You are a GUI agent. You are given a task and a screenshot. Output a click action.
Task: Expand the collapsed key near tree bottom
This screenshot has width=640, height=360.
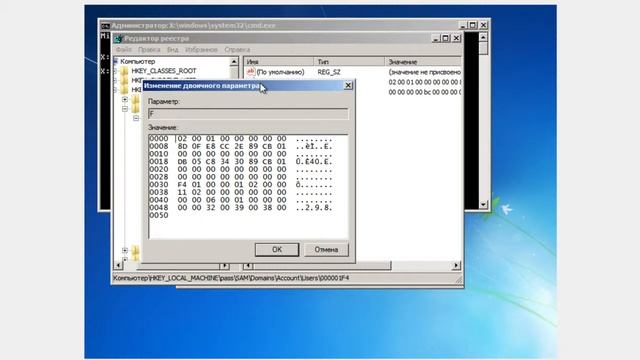(x=125, y=250)
